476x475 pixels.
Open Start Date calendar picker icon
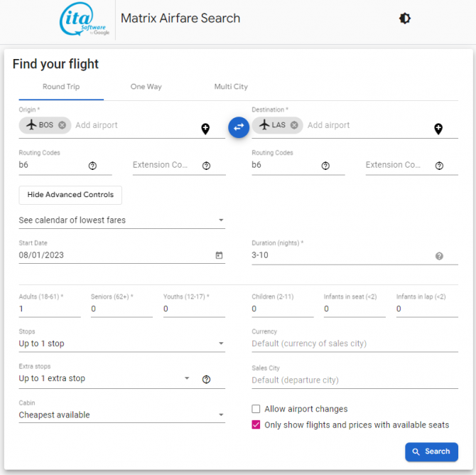(219, 255)
